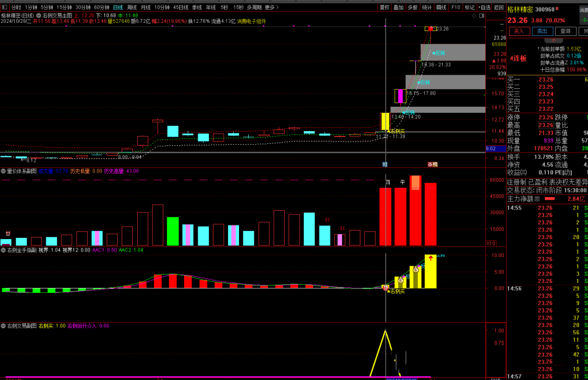Click the 标记 mark tool
The image size is (588, 380).
coord(470,8)
